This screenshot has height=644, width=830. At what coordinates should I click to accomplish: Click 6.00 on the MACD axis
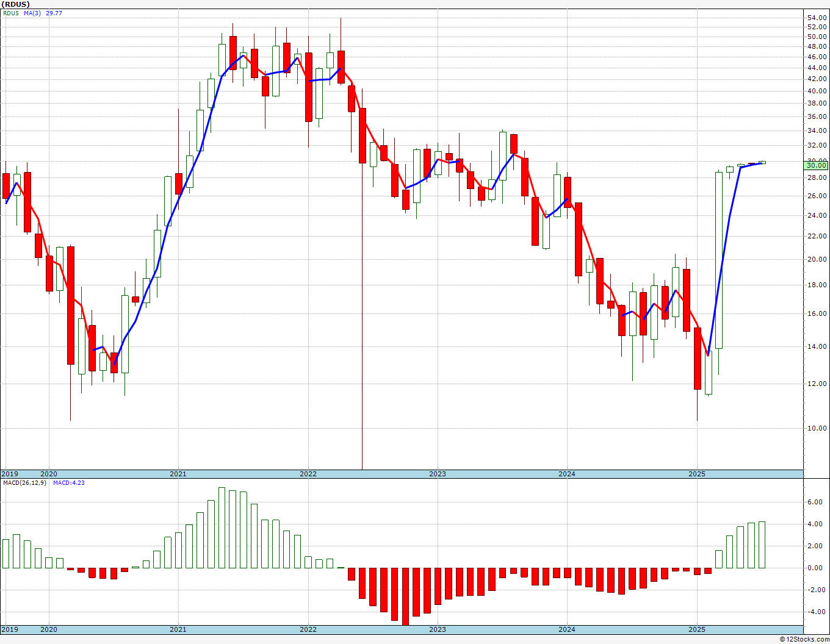815,503
